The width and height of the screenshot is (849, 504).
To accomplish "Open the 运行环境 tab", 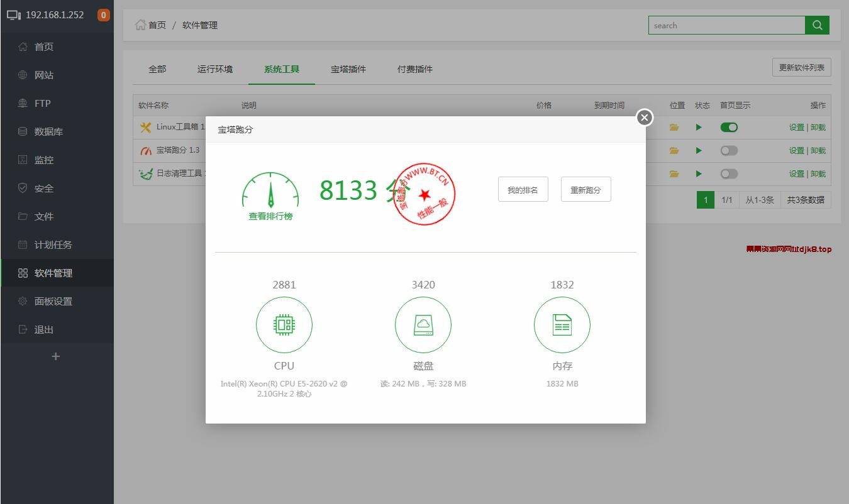I will [215, 69].
